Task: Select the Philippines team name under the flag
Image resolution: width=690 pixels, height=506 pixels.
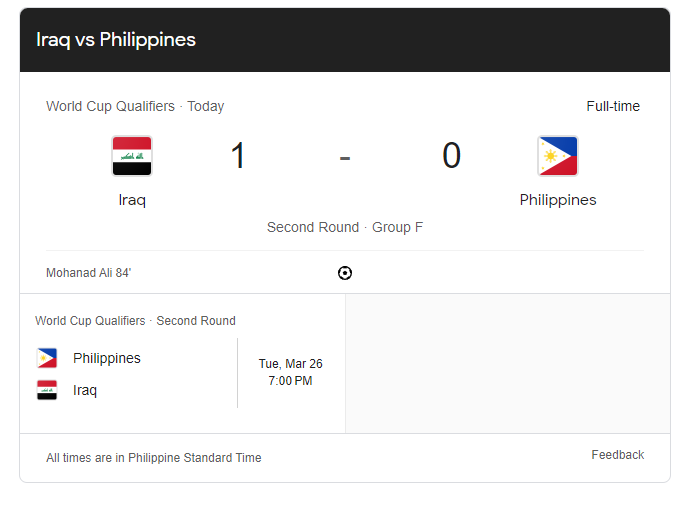Action: pos(557,200)
